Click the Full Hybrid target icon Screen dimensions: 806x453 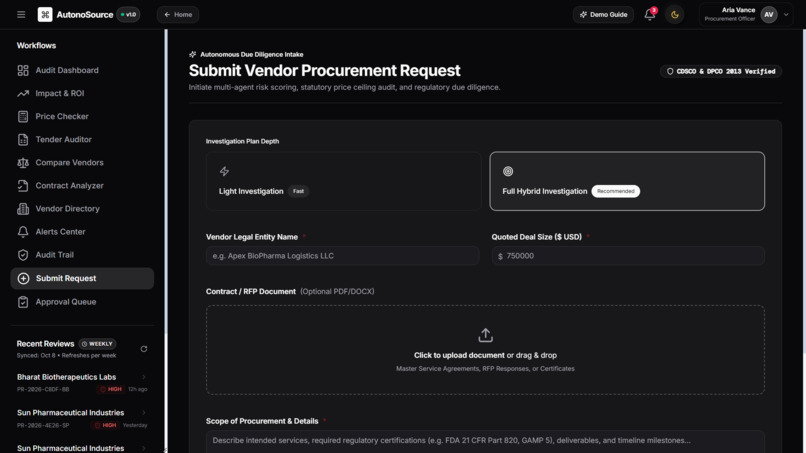coord(508,171)
